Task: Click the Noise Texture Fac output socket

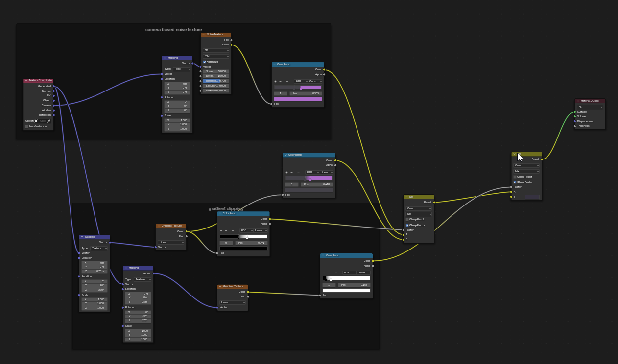Action: pos(231,40)
